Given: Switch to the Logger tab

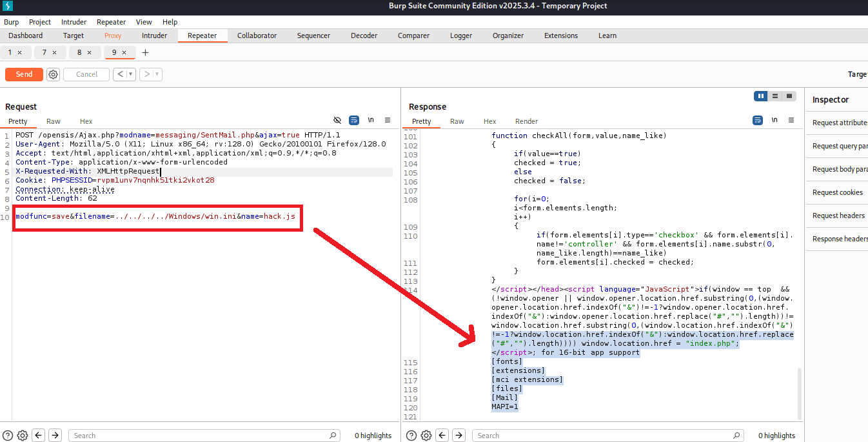Looking at the screenshot, I should [x=461, y=35].
